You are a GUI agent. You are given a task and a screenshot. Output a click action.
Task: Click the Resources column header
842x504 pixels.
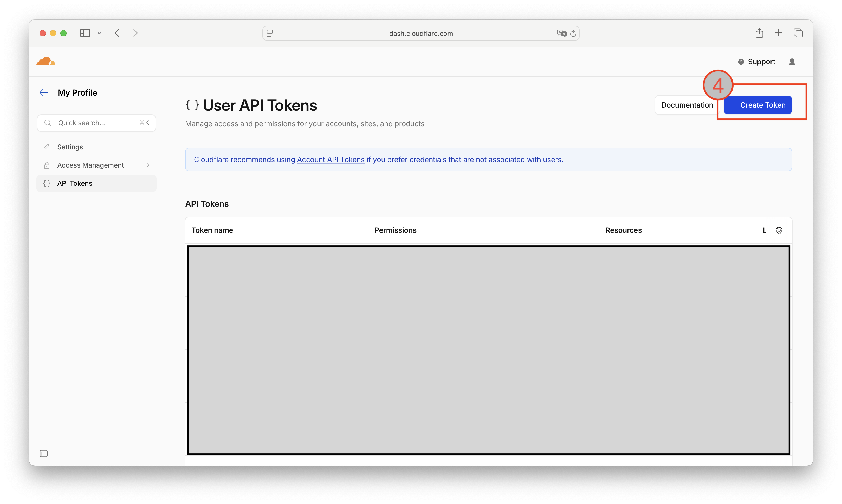pyautogui.click(x=623, y=230)
